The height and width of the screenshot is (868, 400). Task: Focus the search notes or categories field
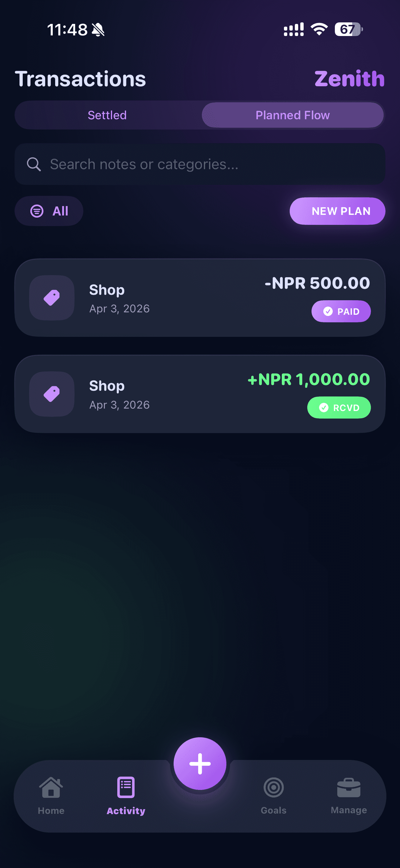click(209, 164)
